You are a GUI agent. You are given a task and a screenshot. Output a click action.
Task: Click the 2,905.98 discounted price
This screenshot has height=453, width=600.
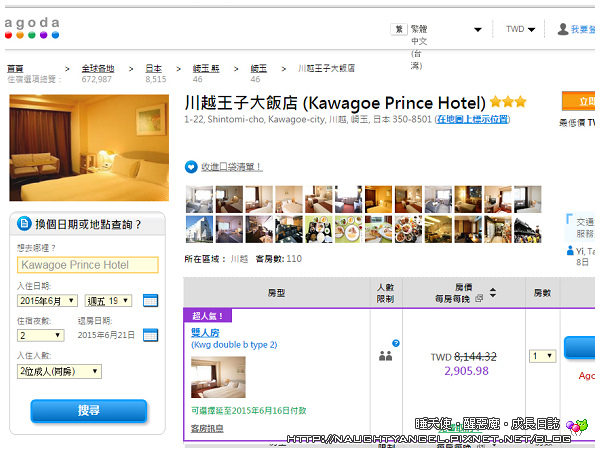(x=466, y=371)
